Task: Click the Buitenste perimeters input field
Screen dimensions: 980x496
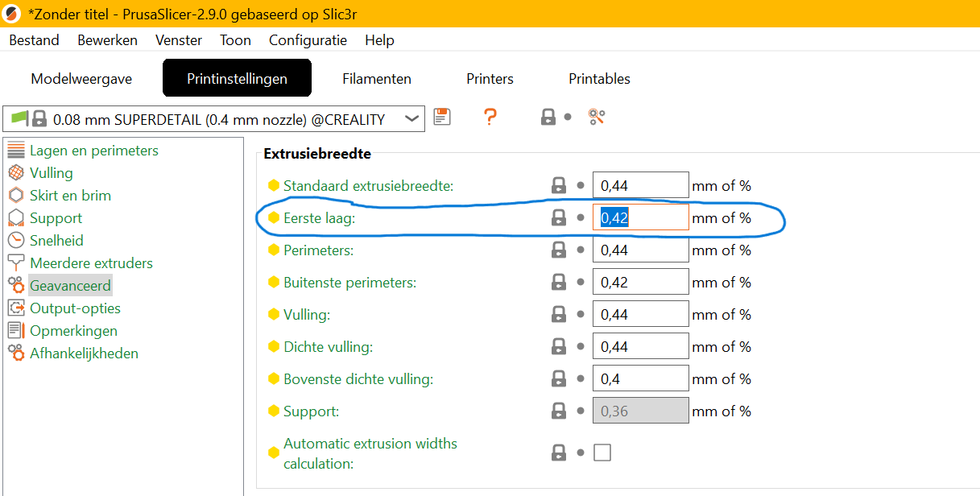Action: [x=641, y=282]
